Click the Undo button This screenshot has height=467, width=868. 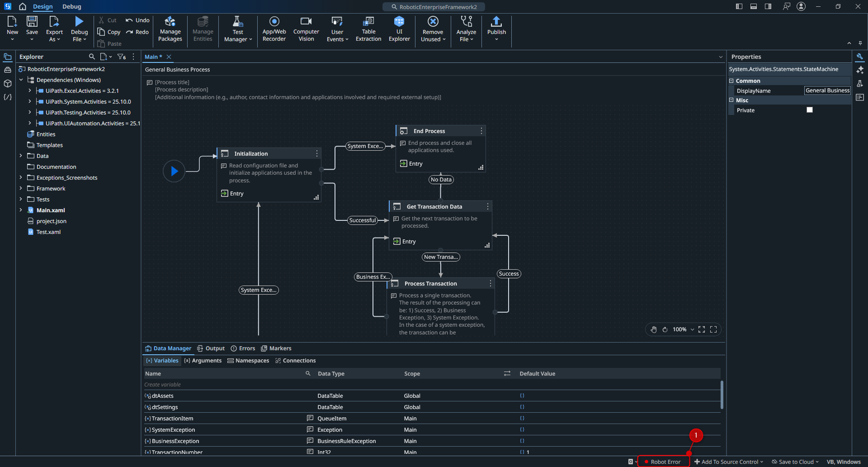coord(137,20)
